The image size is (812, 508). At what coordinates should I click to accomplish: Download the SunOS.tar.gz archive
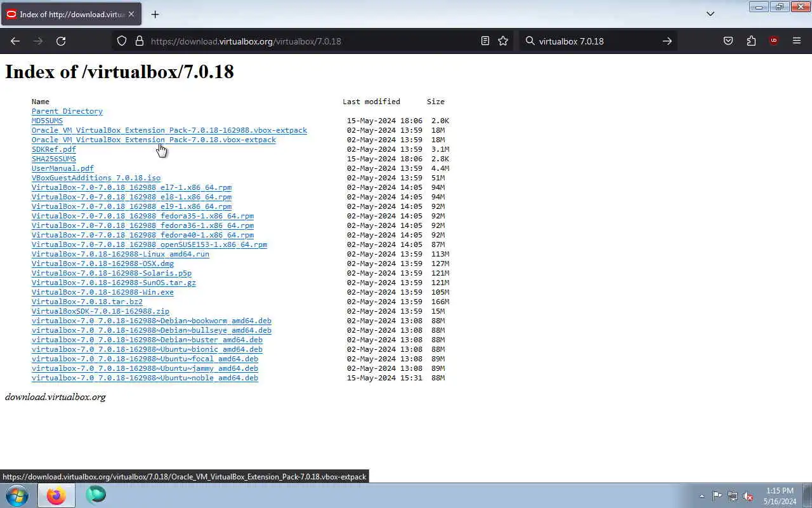pos(114,283)
